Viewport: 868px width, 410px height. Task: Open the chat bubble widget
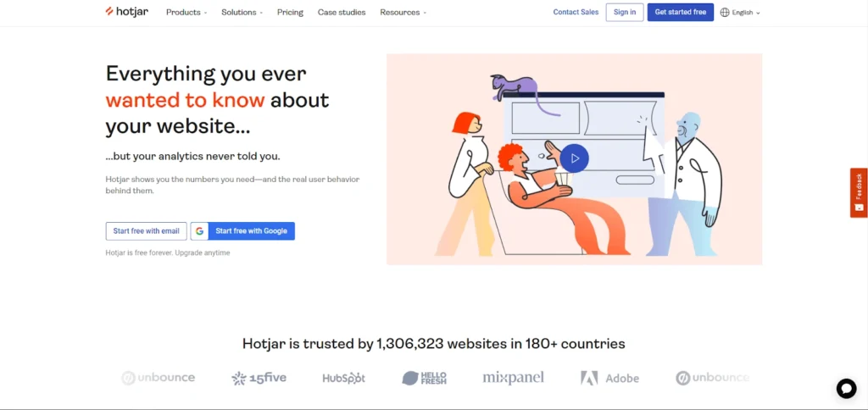point(846,389)
